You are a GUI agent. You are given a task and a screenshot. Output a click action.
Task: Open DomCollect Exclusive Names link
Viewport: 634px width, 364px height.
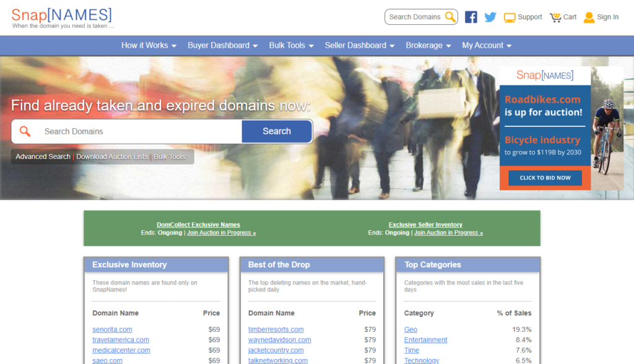coord(199,225)
